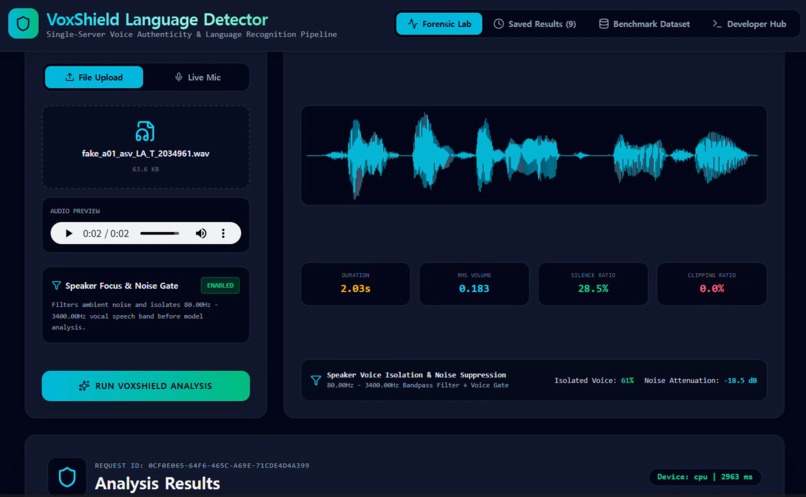Open the Saved Results (9) tab

(x=535, y=24)
